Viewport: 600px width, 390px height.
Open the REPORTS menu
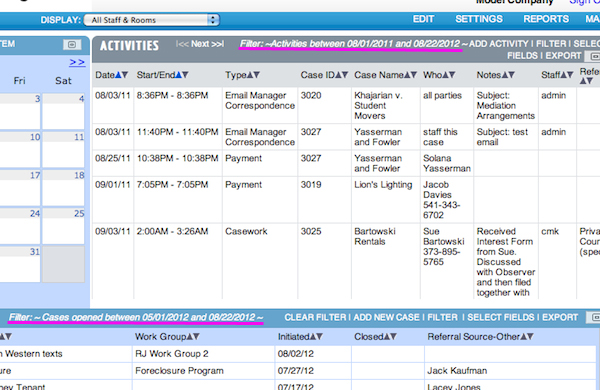pyautogui.click(x=546, y=19)
